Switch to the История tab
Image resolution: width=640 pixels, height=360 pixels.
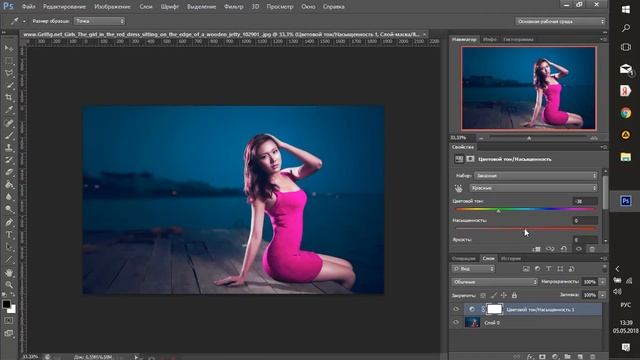click(x=511, y=258)
